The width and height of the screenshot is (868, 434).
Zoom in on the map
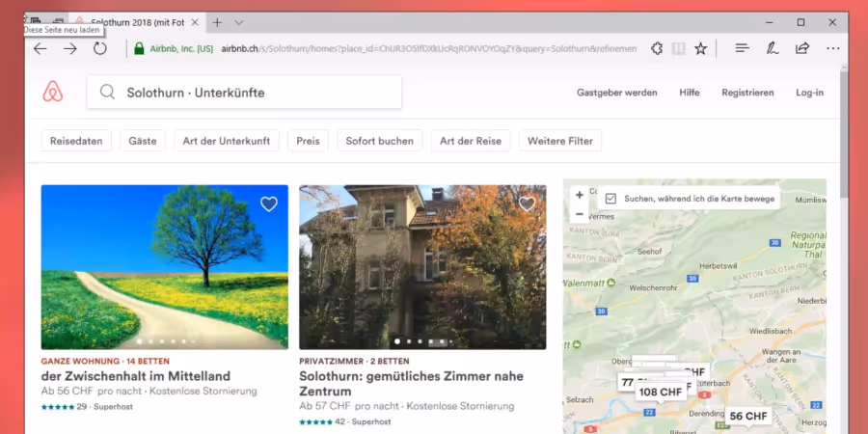click(580, 195)
